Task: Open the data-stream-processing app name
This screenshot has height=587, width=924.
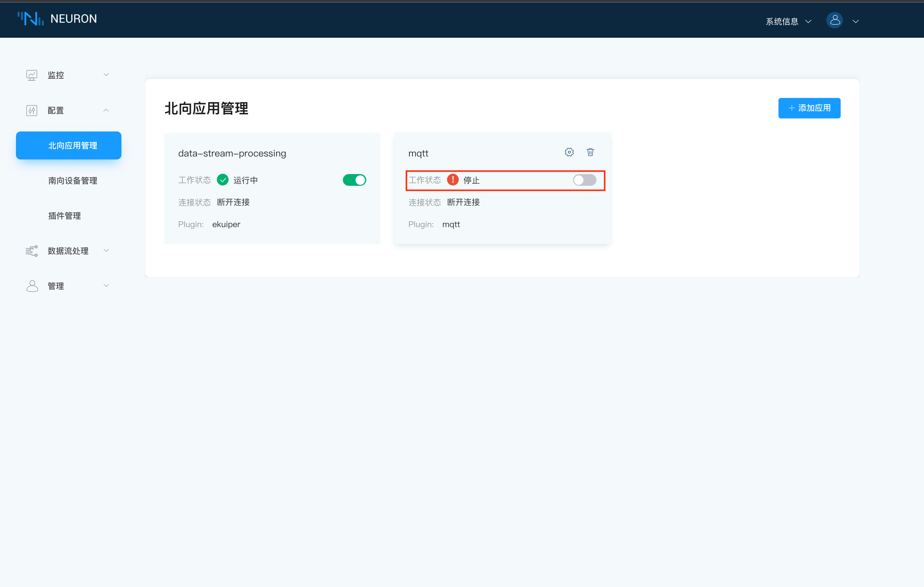Action: 232,153
